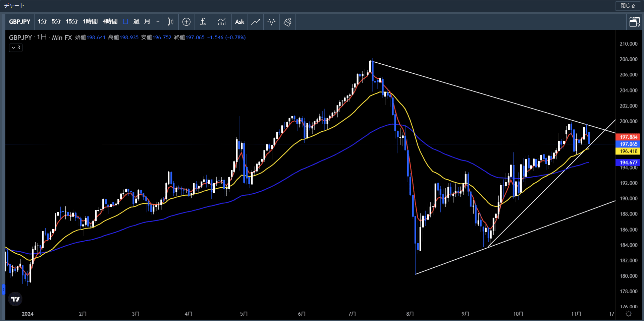
Task: Click the GBPJPY chart legend title
Action: pyautogui.click(x=20, y=38)
